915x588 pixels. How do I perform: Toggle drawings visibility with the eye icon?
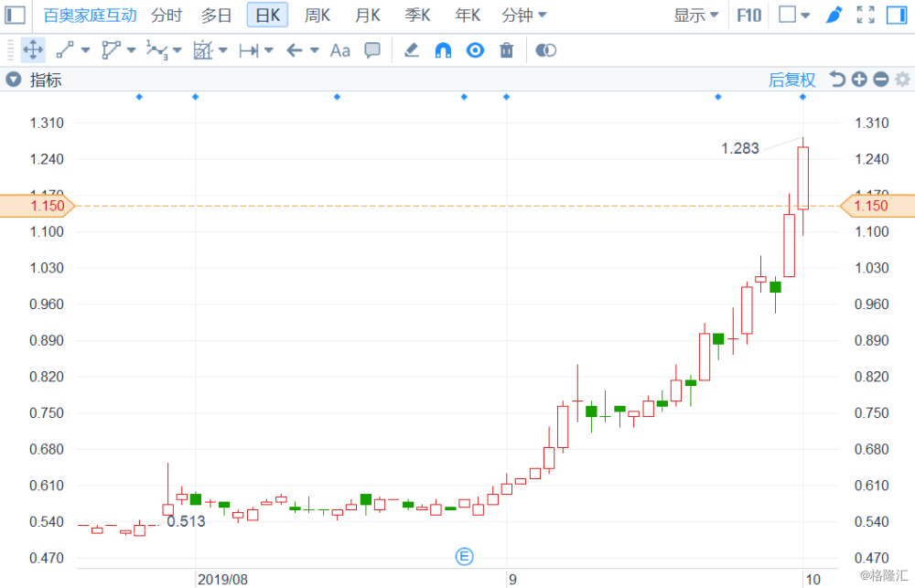pyautogui.click(x=475, y=50)
